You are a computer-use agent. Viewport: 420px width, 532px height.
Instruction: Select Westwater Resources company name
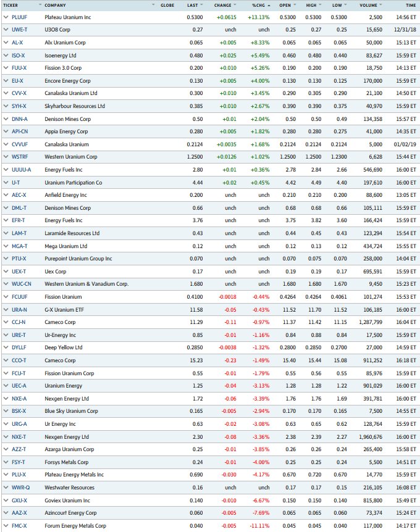(x=70, y=488)
